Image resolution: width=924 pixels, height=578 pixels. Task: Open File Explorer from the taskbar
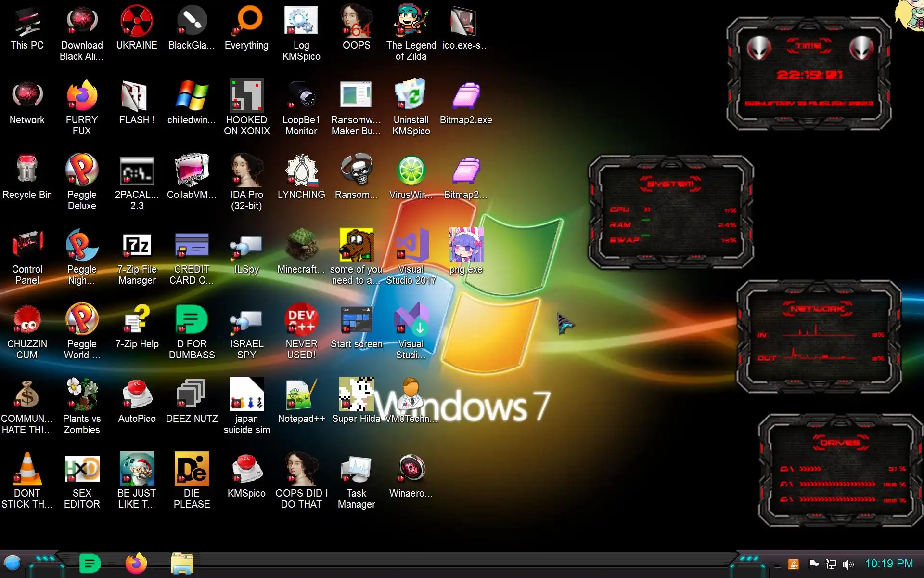click(182, 563)
